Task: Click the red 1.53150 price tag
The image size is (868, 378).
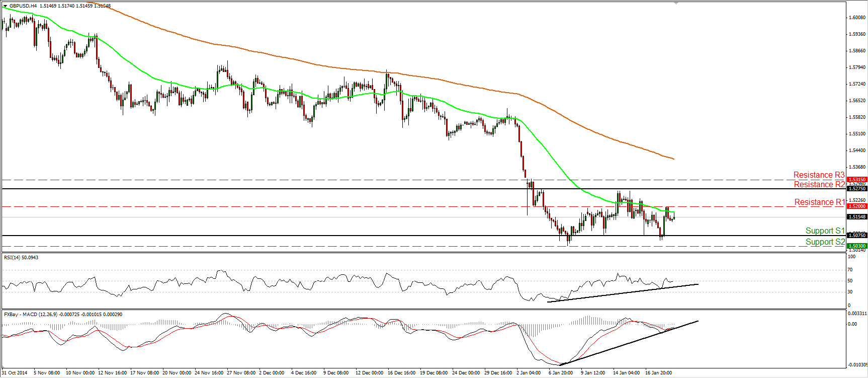Action: coord(857,180)
